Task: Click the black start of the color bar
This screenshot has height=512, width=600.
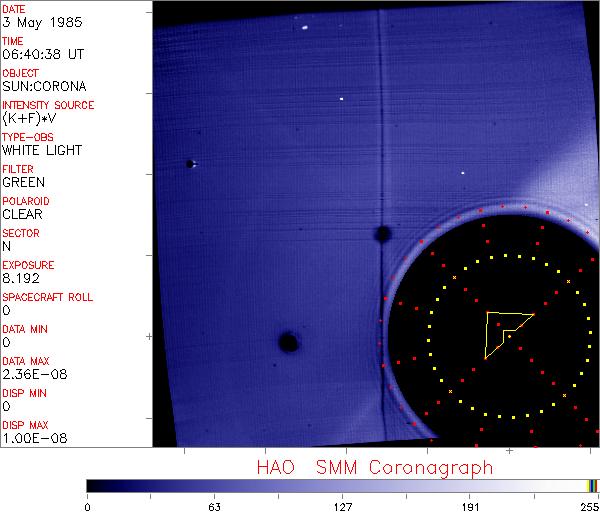Action: click(92, 485)
